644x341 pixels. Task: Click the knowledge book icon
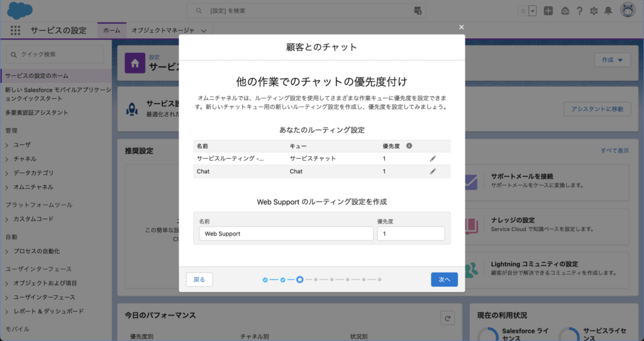pyautogui.click(x=472, y=225)
